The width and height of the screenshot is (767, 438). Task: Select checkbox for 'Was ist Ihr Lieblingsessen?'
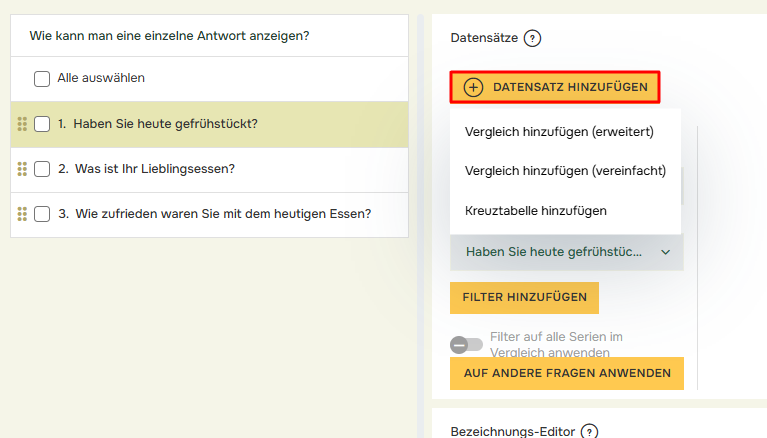click(42, 169)
